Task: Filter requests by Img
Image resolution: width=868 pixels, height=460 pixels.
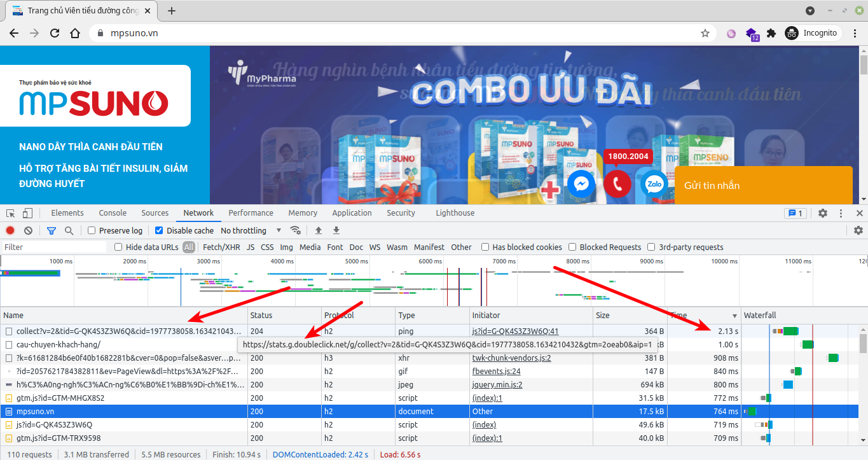Action: pos(287,247)
